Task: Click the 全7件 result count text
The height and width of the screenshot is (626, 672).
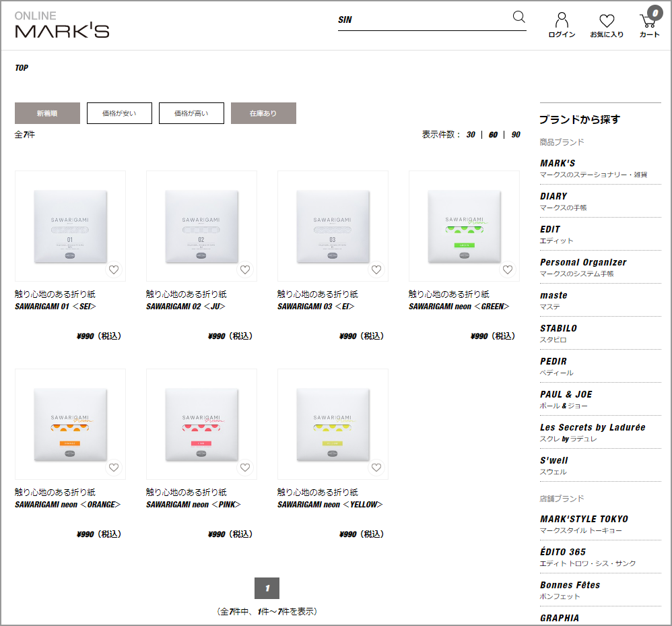Action: pyautogui.click(x=25, y=135)
